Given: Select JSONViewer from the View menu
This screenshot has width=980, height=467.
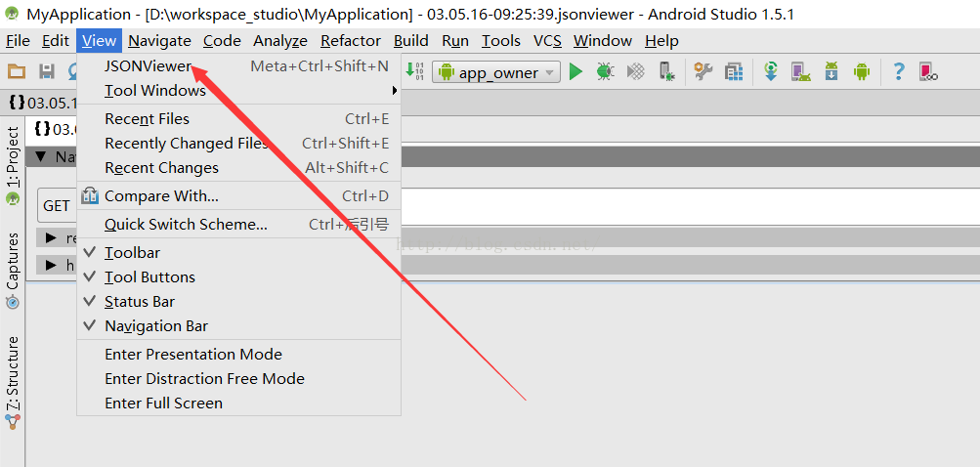Looking at the screenshot, I should tap(238, 66).
